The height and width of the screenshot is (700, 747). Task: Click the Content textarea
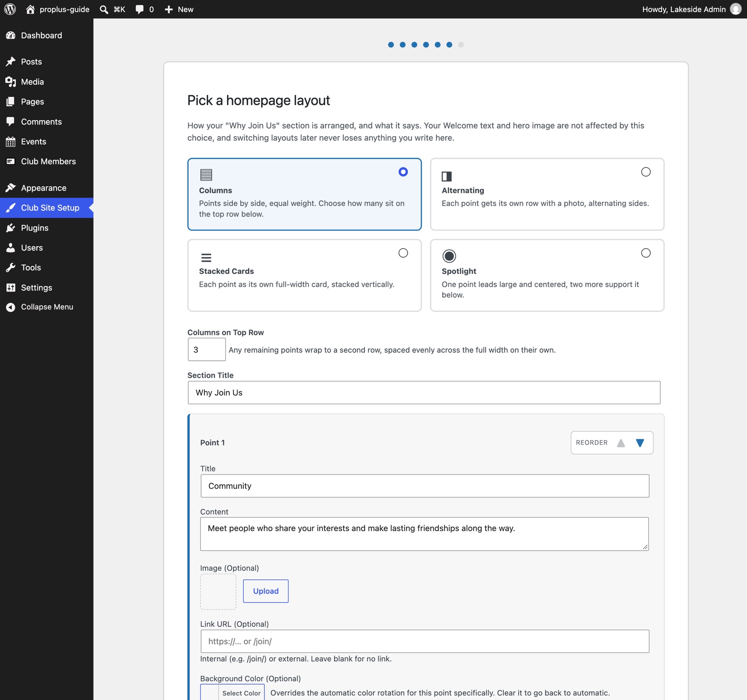tap(425, 534)
